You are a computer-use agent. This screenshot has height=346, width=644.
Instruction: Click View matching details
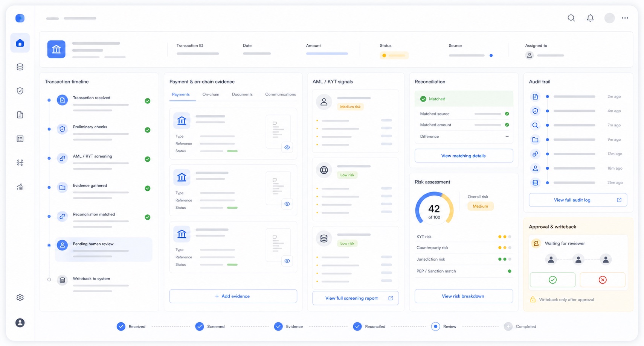pyautogui.click(x=464, y=156)
